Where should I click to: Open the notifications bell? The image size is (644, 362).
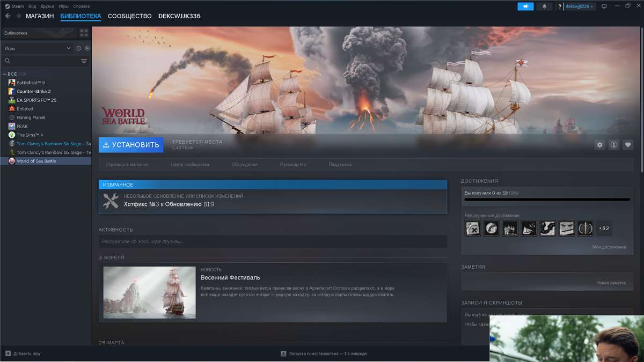(x=544, y=6)
